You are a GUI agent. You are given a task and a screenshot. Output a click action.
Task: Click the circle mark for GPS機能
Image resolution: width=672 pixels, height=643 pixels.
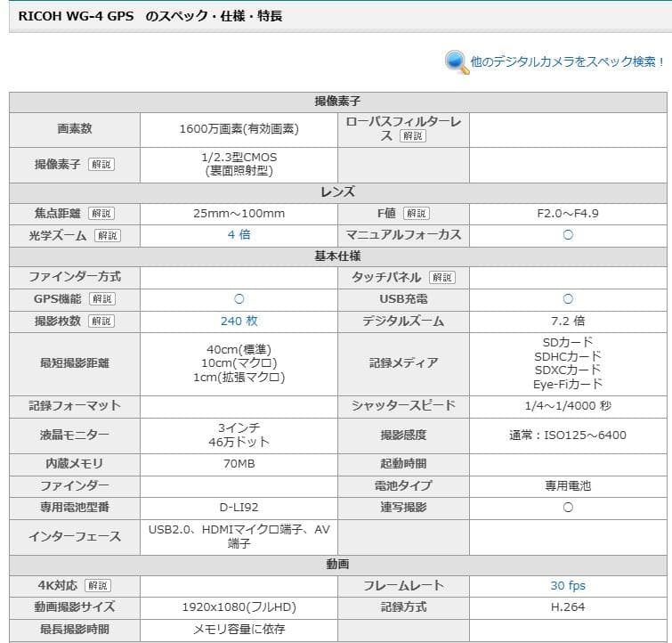pos(239,299)
